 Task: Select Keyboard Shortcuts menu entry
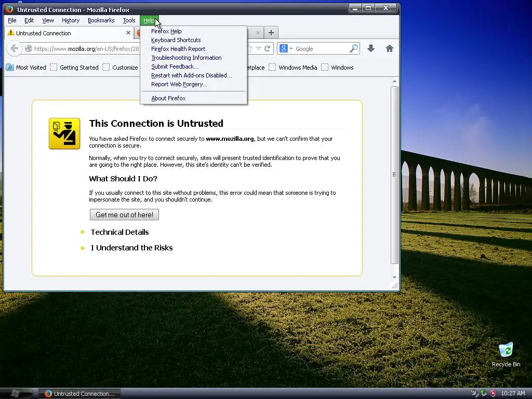tap(193, 40)
